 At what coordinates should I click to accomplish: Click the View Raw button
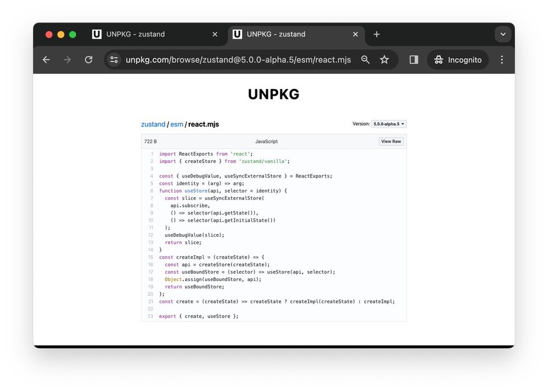(391, 142)
